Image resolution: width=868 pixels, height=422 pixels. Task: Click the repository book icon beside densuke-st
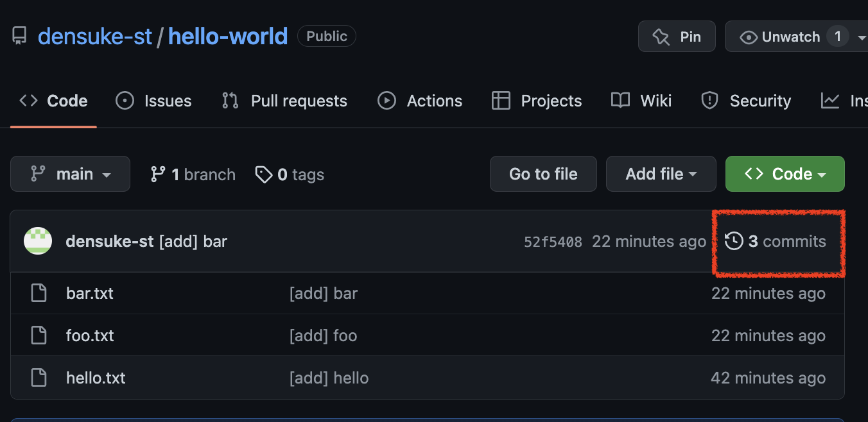(20, 37)
